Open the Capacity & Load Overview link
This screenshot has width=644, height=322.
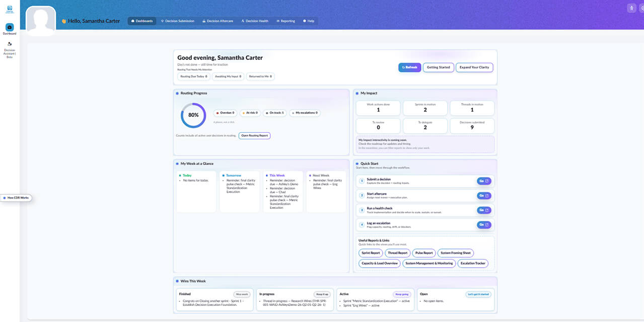click(380, 263)
